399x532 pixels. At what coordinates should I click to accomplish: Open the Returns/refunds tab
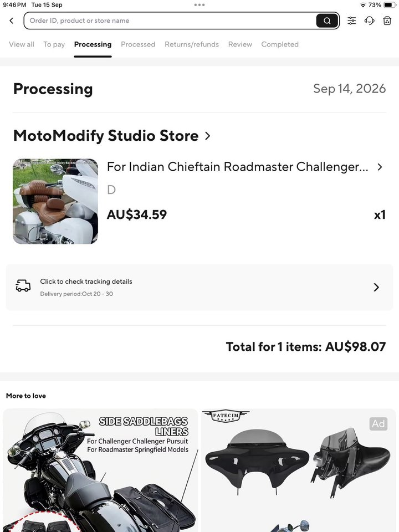coord(192,44)
